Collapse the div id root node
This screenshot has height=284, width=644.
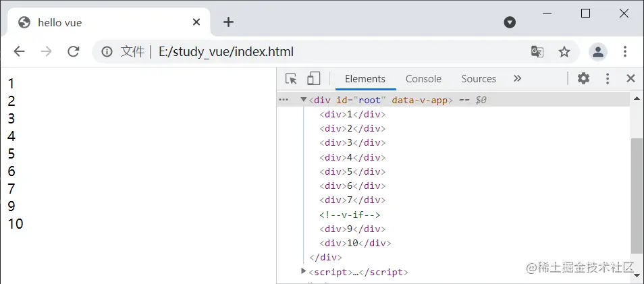(304, 99)
